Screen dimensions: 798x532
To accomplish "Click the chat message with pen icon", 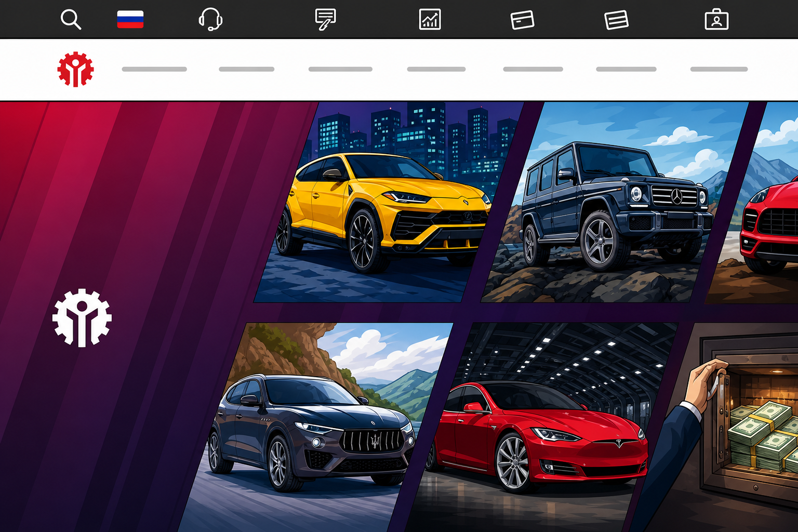I will pyautogui.click(x=326, y=20).
